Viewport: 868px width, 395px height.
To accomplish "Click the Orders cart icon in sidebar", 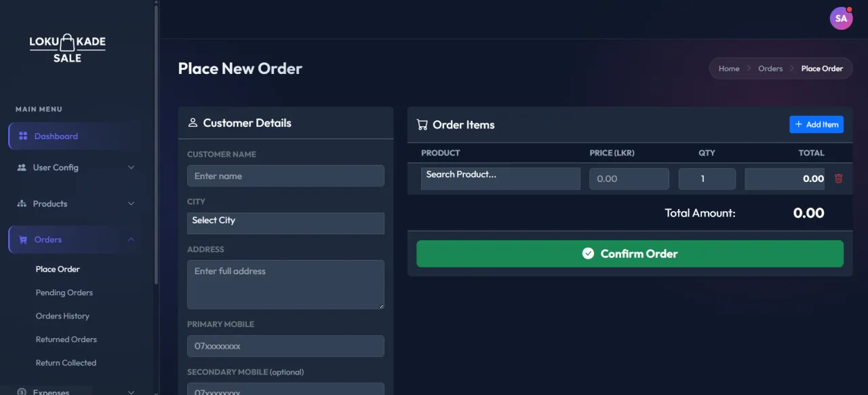I will coord(22,239).
